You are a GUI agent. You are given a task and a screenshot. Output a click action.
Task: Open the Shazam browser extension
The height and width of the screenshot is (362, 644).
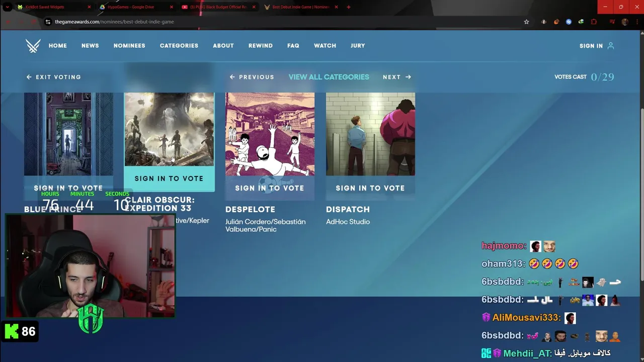tap(569, 22)
